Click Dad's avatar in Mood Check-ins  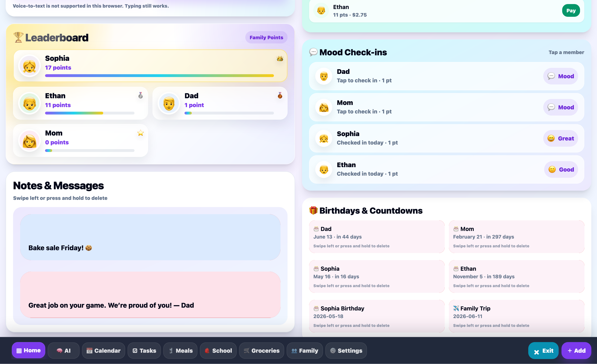[x=324, y=76]
